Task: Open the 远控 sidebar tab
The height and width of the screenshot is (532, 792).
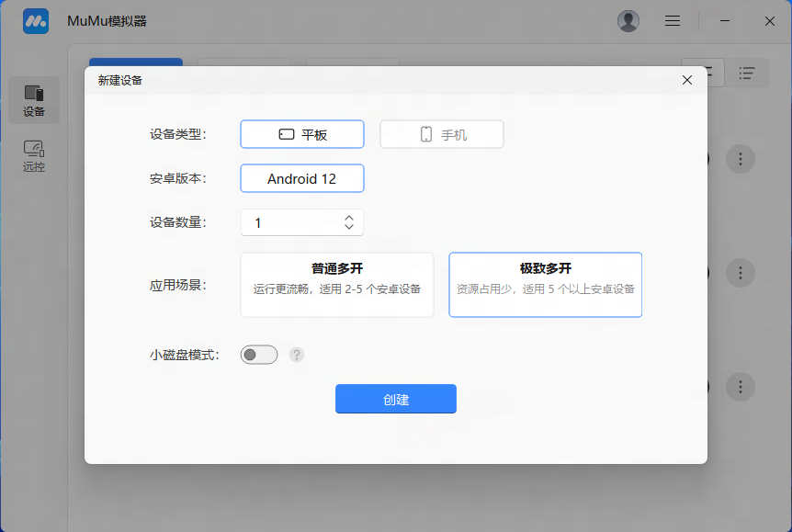Action: pos(34,156)
